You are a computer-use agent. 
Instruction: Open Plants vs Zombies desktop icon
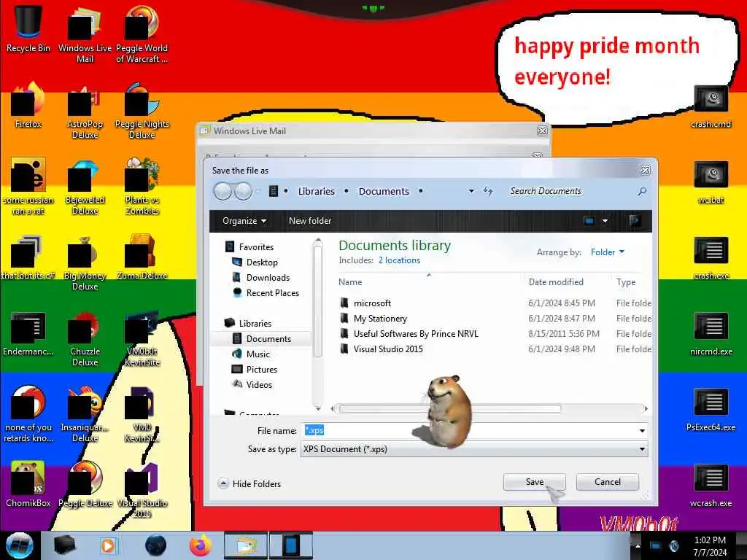coord(142,186)
